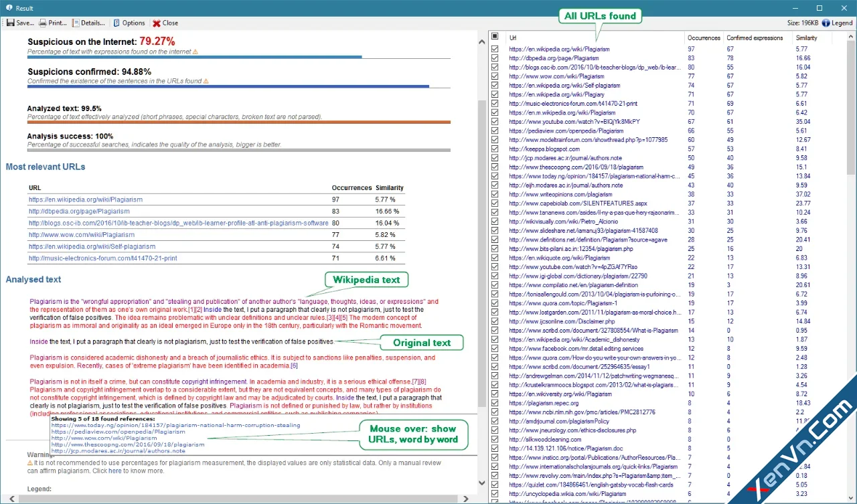
Task: Uncheck the en.wikipedia.org/wiki/Plagiarism row checkbox
Action: pyautogui.click(x=495, y=49)
